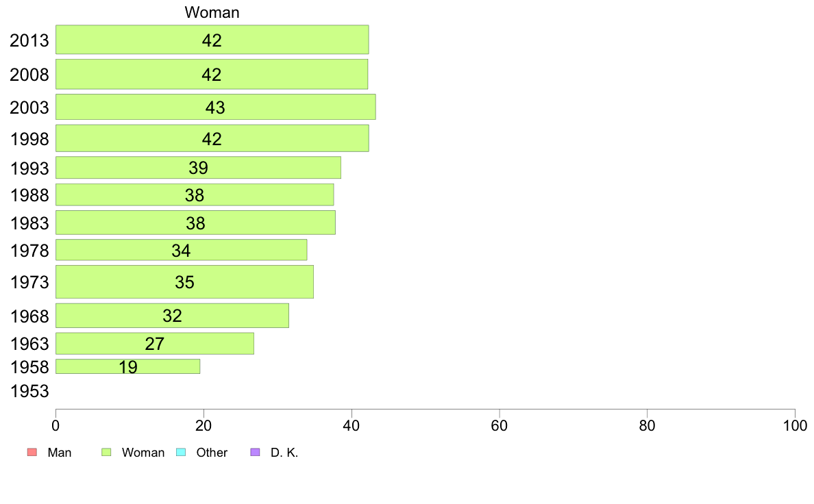Select the 2003 bar showing 43
The image size is (814, 504).
[x=215, y=107]
